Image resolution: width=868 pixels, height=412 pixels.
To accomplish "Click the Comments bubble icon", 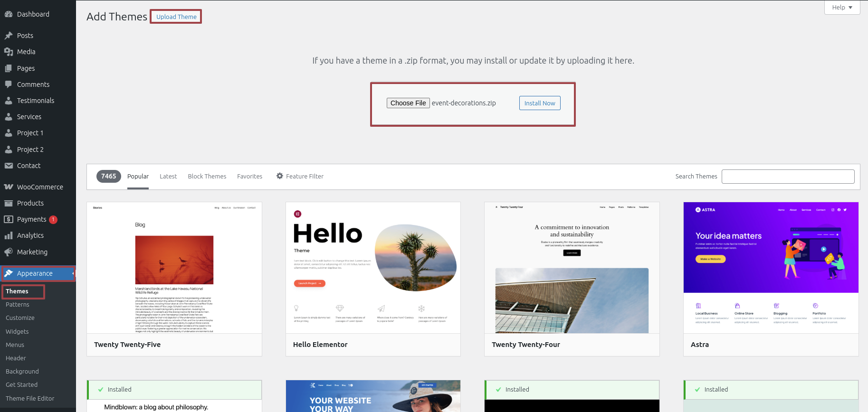I will click(9, 84).
